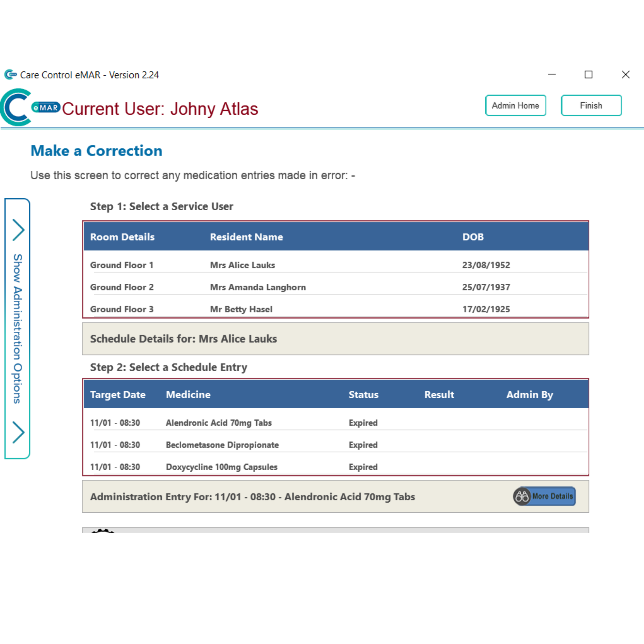Screen dimensions: 644x644
Task: Click target date of Doxycycline row
Action: click(115, 467)
